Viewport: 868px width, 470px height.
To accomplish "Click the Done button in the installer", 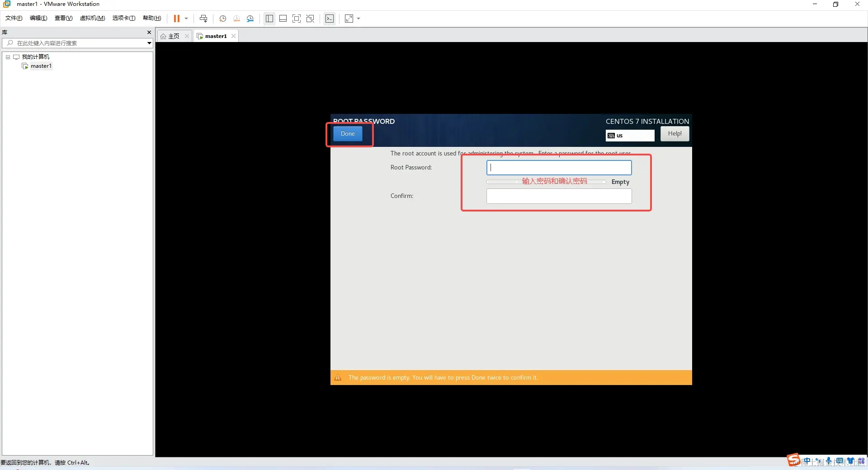I will coord(348,134).
